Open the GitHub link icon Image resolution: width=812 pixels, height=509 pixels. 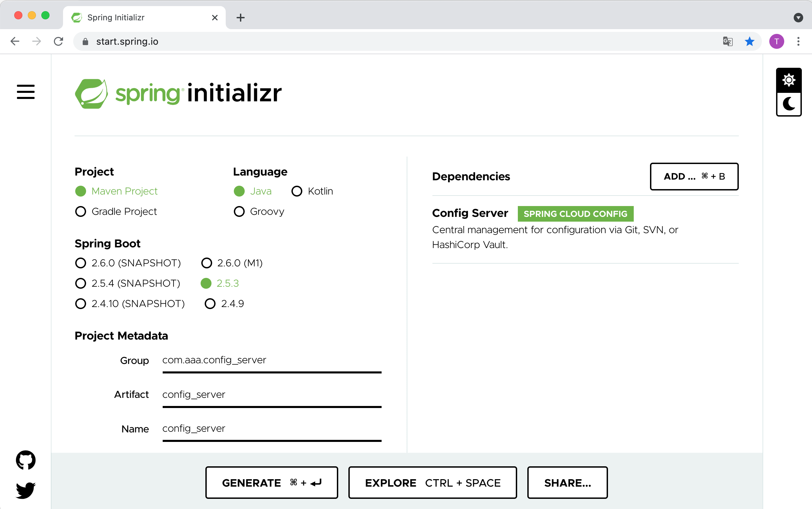[x=26, y=460]
